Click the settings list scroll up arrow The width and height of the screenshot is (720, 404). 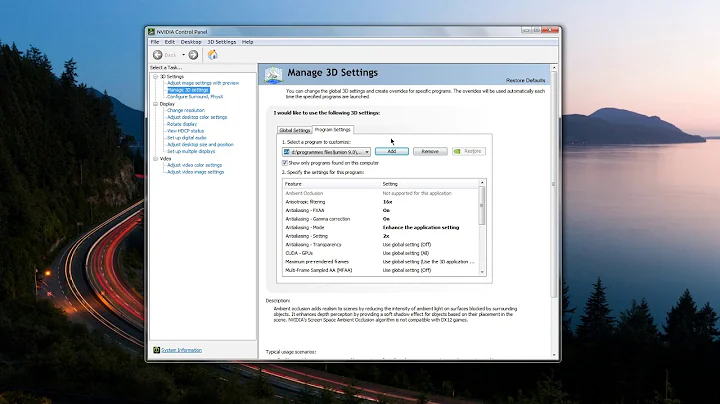click(x=482, y=183)
